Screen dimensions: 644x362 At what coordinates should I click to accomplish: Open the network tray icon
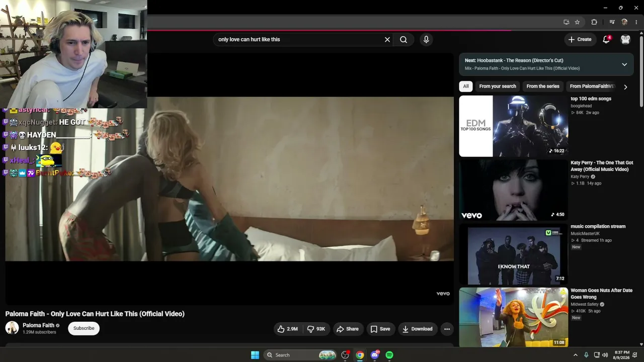[x=597, y=355]
